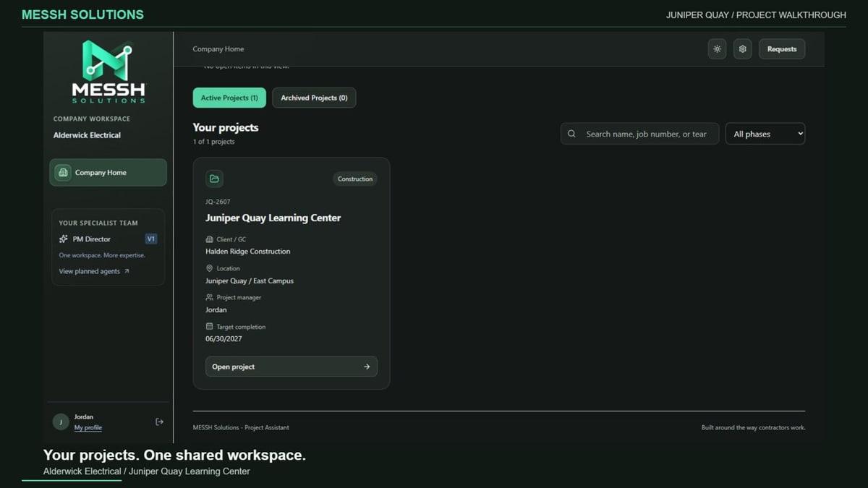Select the JQ-2607 job number

[x=218, y=202]
